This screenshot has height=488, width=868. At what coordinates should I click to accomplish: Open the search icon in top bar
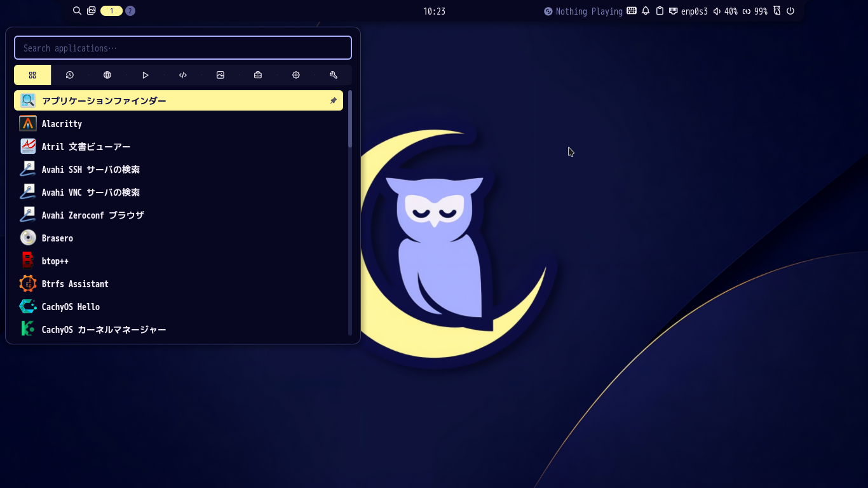click(x=77, y=11)
